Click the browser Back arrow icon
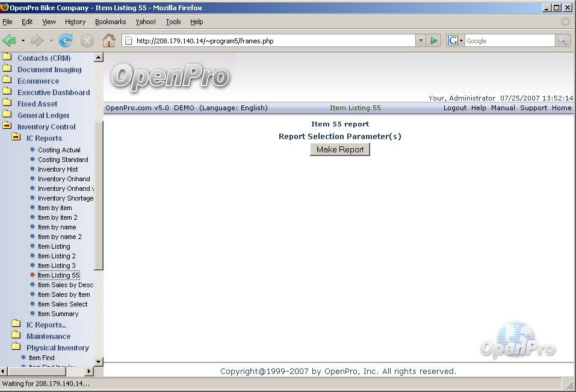The height and width of the screenshot is (392, 576). pos(10,40)
